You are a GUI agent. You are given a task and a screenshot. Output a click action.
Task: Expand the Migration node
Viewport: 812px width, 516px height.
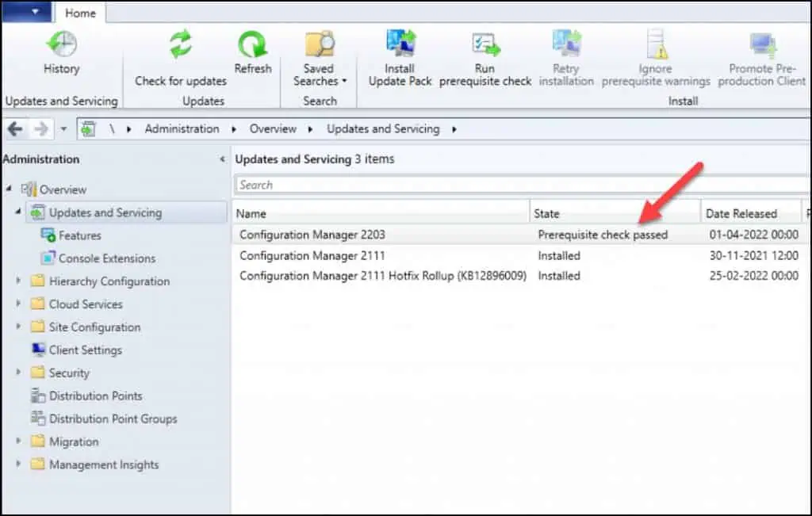click(x=18, y=441)
